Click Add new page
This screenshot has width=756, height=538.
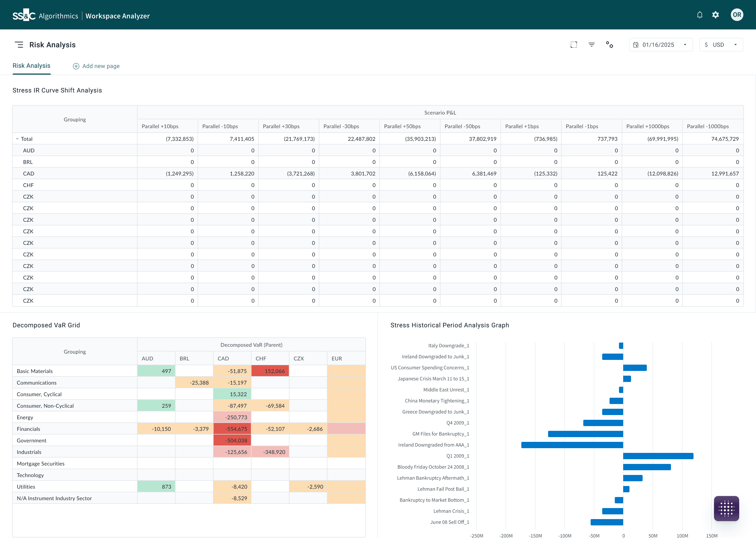point(96,66)
